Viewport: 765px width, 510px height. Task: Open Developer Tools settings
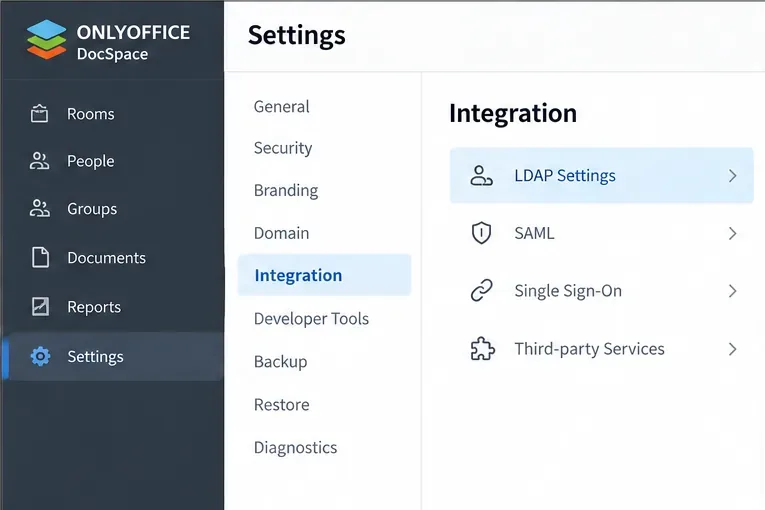[311, 319]
